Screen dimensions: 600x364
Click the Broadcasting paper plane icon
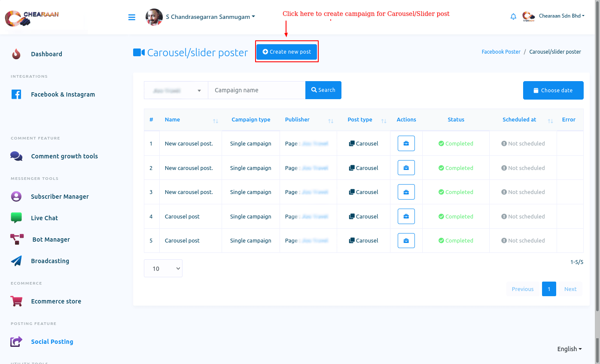pos(16,261)
